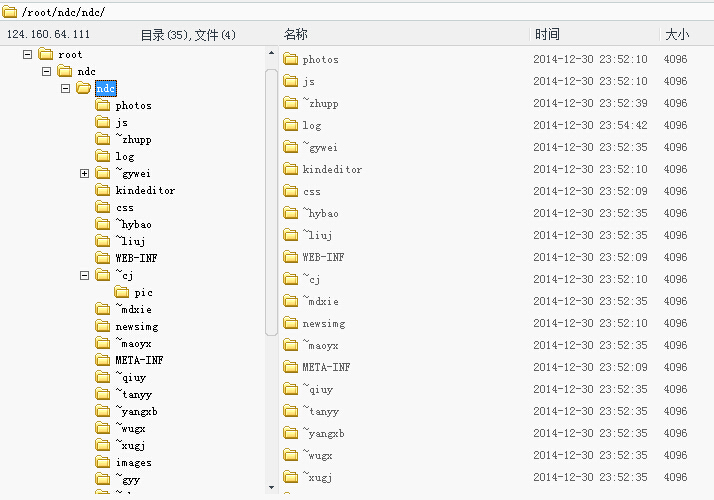
Task: Select ~tanyy label in the tree
Action: [x=134, y=394]
